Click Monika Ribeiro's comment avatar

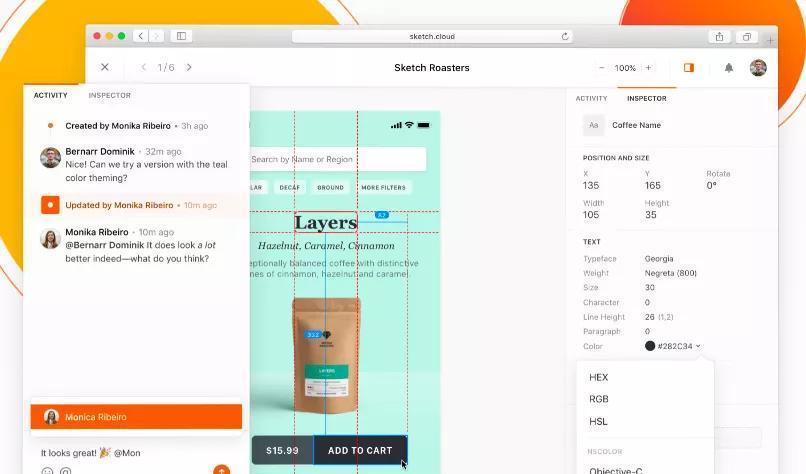point(50,239)
